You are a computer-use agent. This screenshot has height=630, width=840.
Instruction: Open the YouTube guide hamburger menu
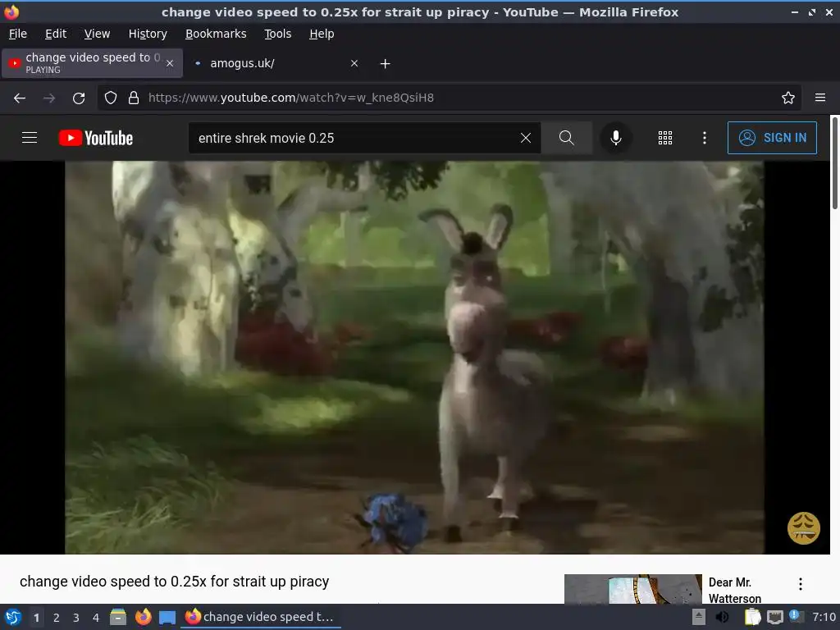[30, 138]
